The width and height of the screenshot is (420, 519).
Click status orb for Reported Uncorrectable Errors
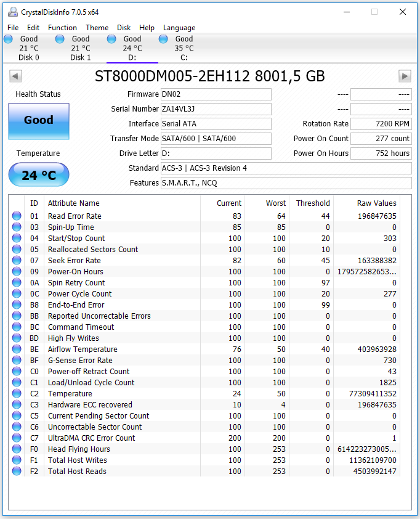click(x=17, y=316)
